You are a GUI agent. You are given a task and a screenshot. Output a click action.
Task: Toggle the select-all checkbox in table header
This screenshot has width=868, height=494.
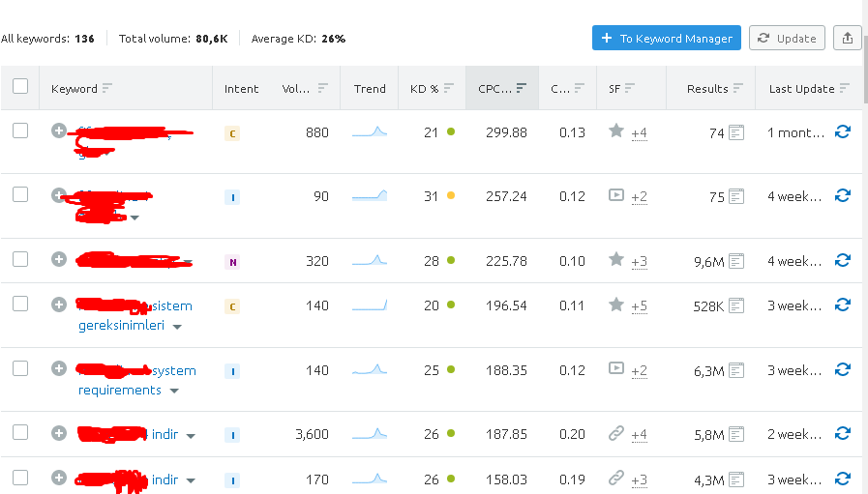[20, 86]
